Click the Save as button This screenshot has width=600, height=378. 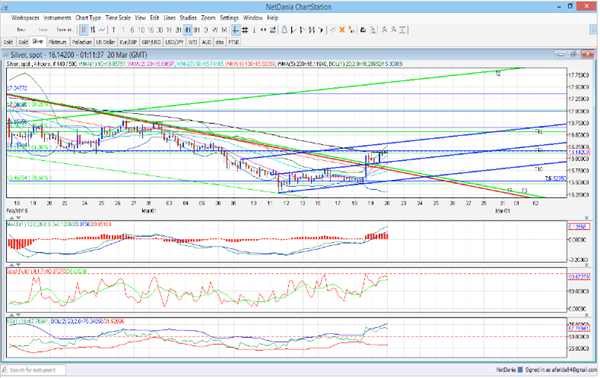point(64,30)
